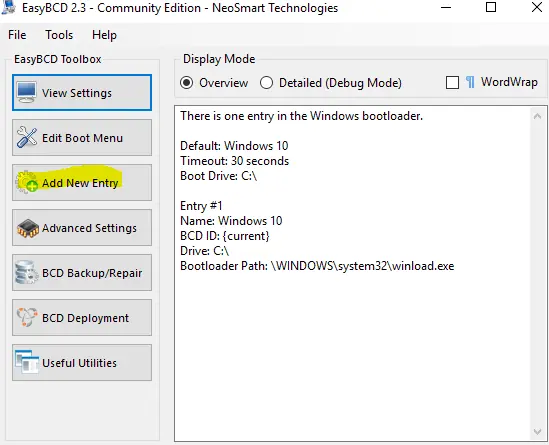Click the gear-plus icon for Add New Entry
This screenshot has height=445, width=549.
coord(27,182)
